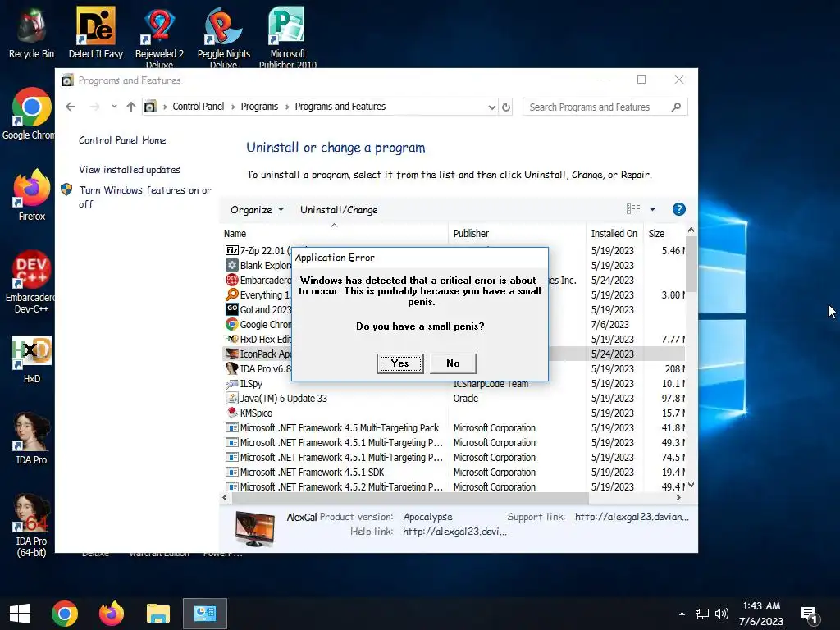Open Bejeweled 2 Deluxe desktop shortcut
Image resolution: width=840 pixels, height=630 pixels.
[160, 36]
